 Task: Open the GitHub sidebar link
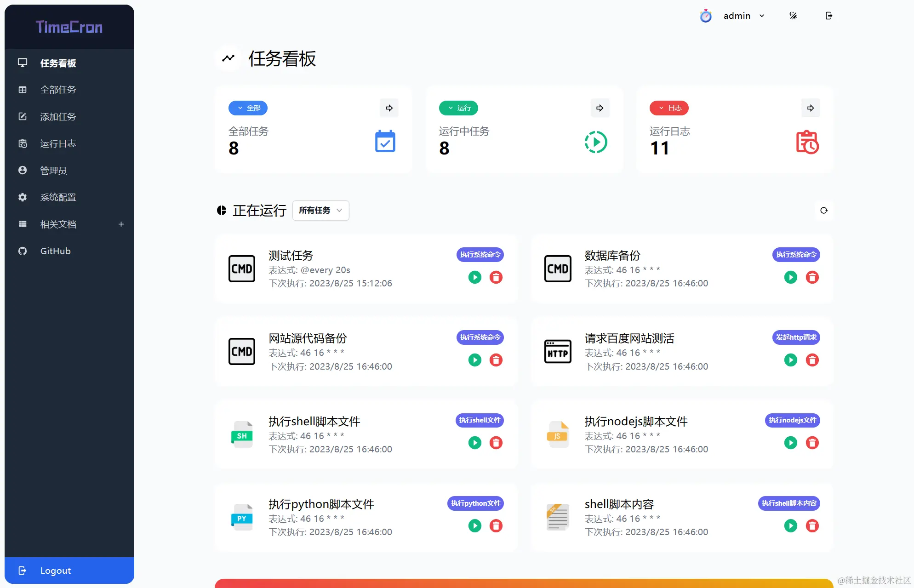coord(55,251)
